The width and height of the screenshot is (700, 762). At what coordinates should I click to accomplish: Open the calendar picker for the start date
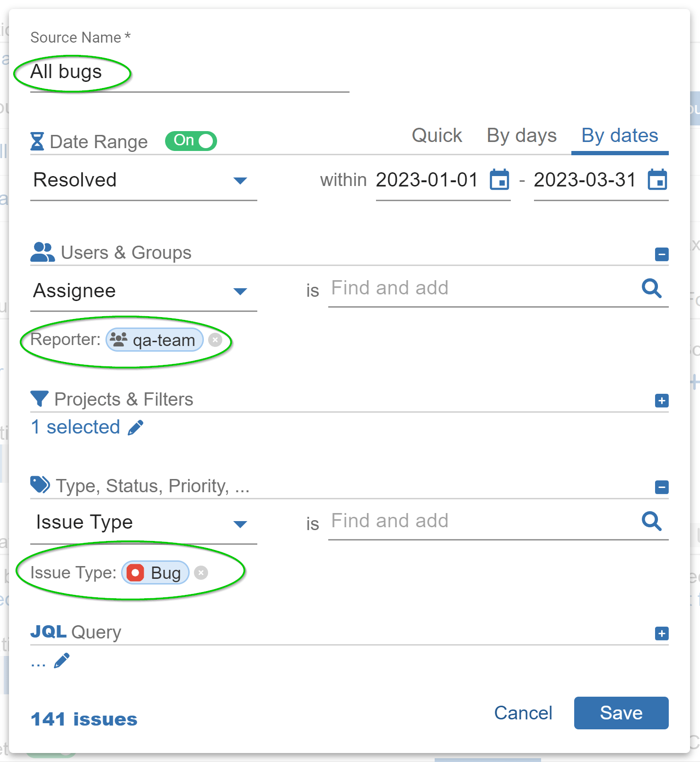pos(499,180)
